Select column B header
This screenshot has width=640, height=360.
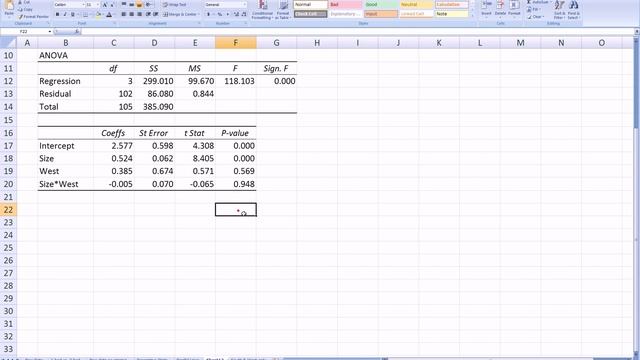click(65, 42)
